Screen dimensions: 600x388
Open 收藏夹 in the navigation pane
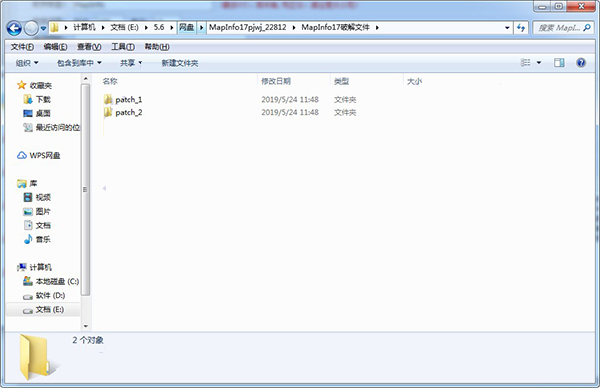tap(40, 85)
